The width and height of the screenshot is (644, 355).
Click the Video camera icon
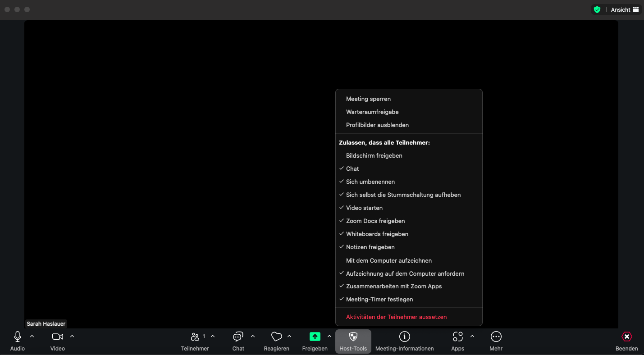coord(58,337)
